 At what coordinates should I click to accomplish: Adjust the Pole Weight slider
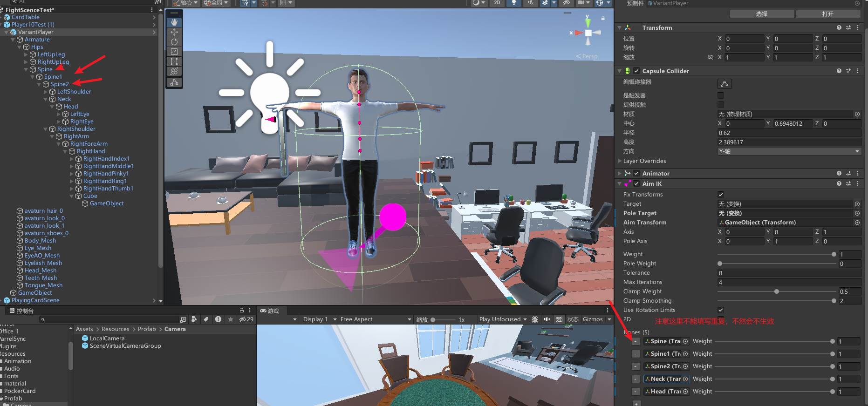776,264
